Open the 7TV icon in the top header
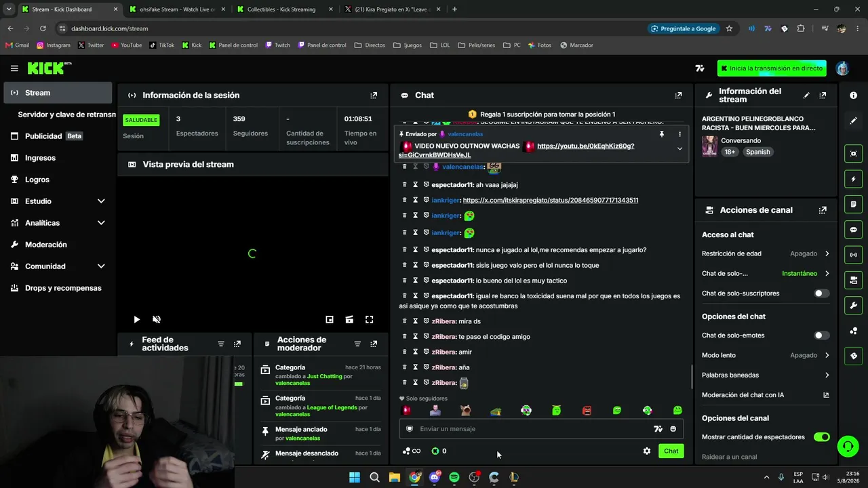Image resolution: width=868 pixels, height=488 pixels. coord(700,68)
